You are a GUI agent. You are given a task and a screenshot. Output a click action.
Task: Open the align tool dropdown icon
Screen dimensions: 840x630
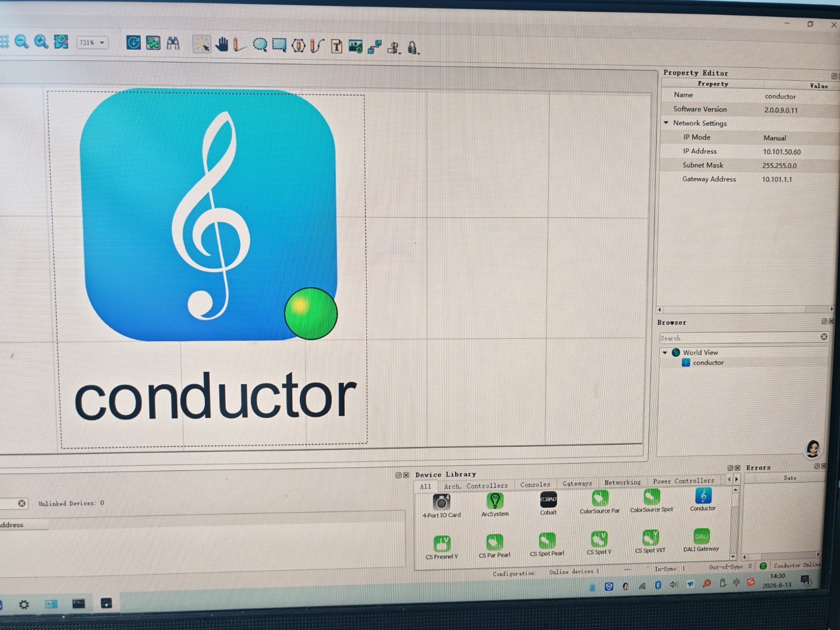tap(394, 48)
